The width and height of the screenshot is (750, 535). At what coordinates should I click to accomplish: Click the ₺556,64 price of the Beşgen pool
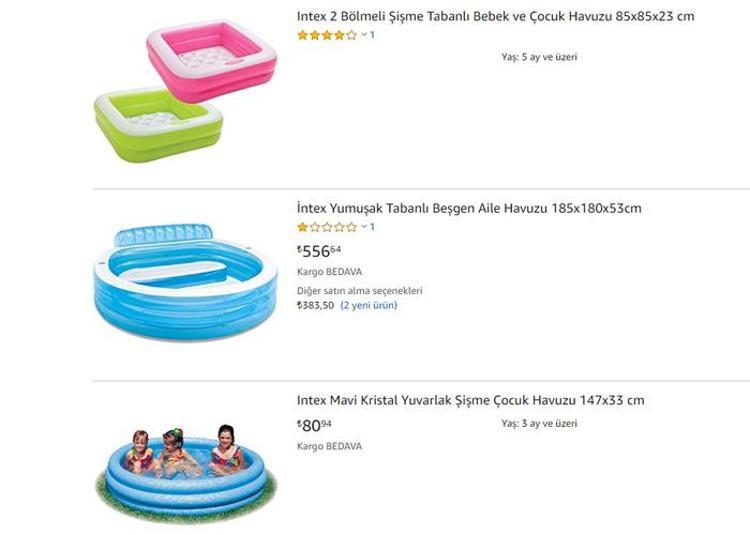pos(319,251)
